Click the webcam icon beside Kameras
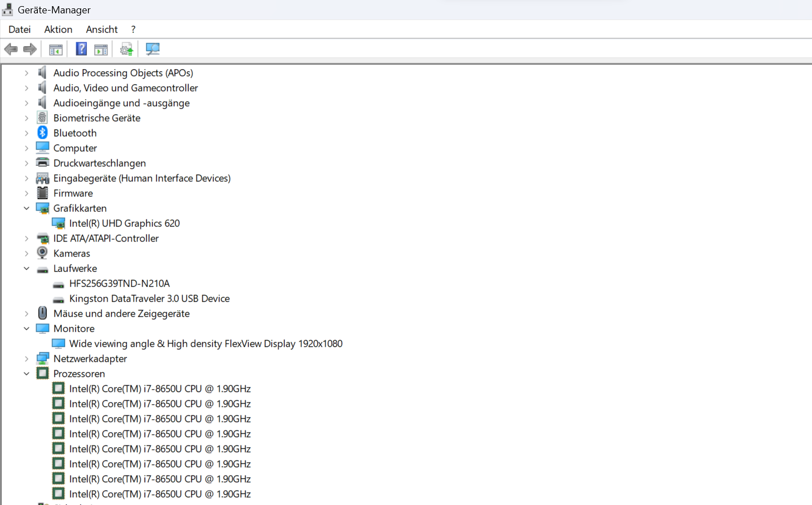812x505 pixels. coord(42,253)
